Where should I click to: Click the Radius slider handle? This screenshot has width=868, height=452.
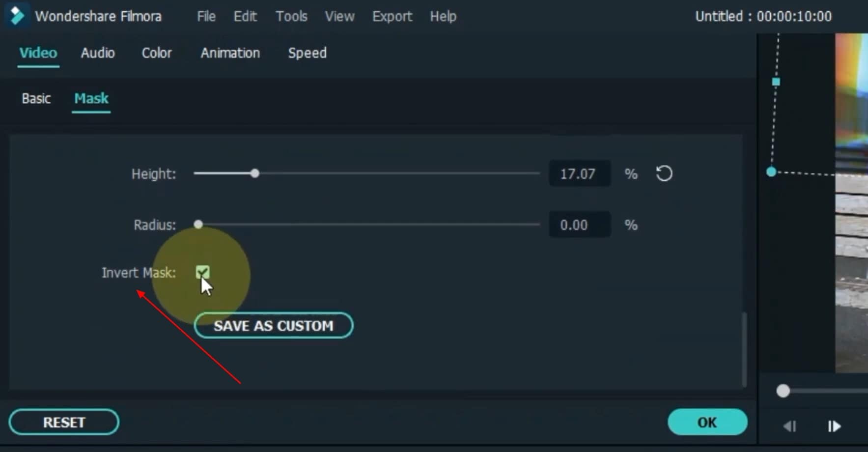[198, 225]
